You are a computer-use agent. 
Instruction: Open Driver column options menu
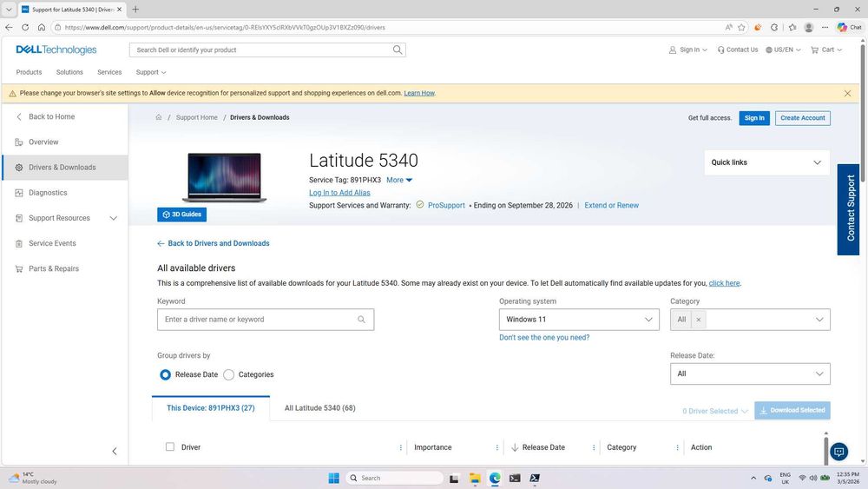point(401,447)
